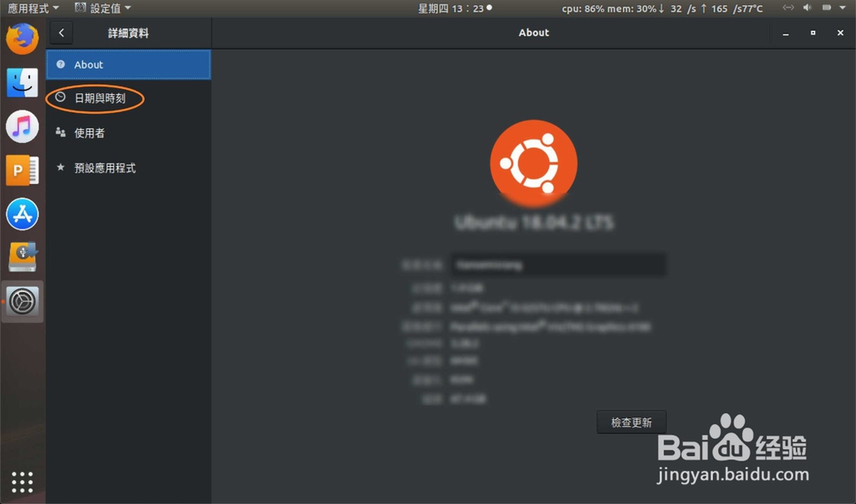Minimize the settings window
The image size is (856, 504).
pos(786,33)
